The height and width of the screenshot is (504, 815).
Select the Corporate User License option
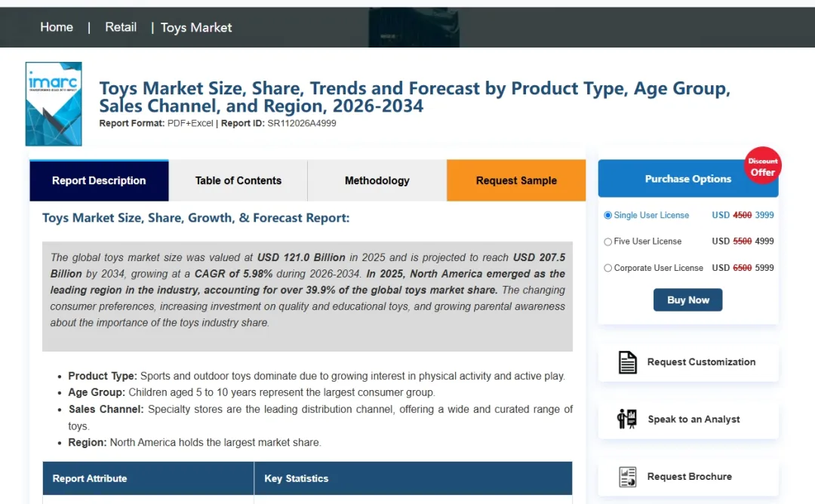point(608,268)
